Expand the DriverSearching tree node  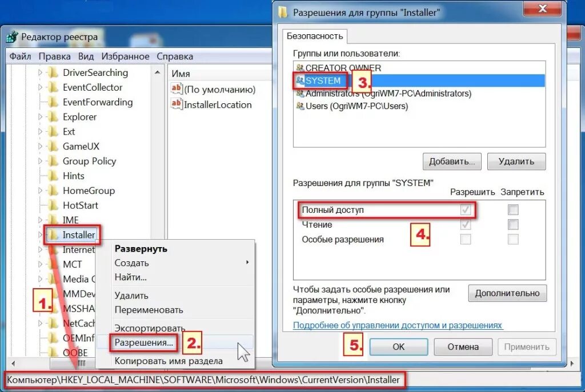tap(41, 72)
